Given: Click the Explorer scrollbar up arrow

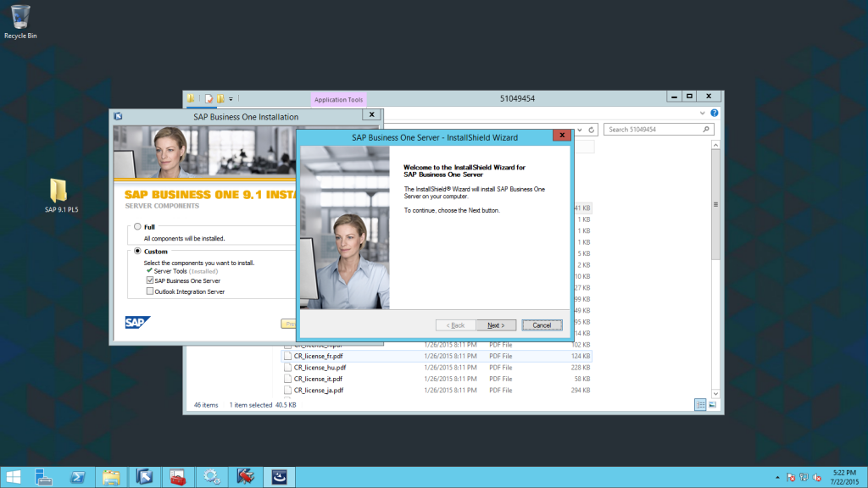Looking at the screenshot, I should [x=715, y=145].
